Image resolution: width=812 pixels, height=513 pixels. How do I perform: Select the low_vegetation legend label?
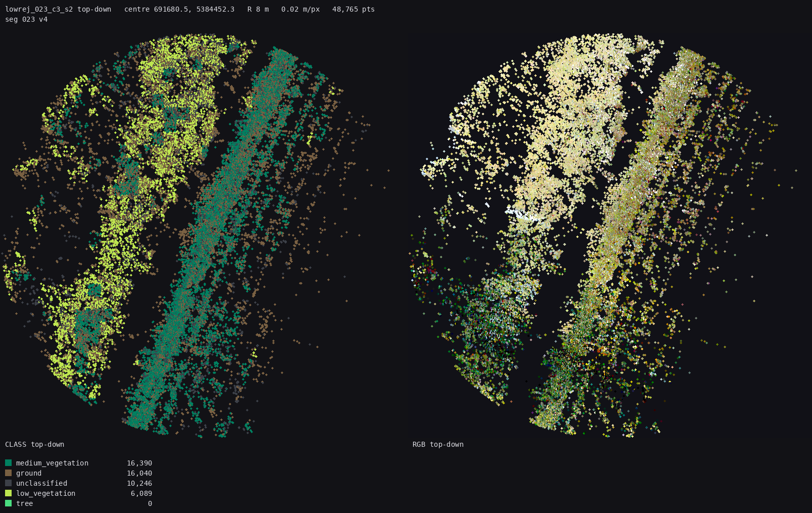[x=45, y=493]
